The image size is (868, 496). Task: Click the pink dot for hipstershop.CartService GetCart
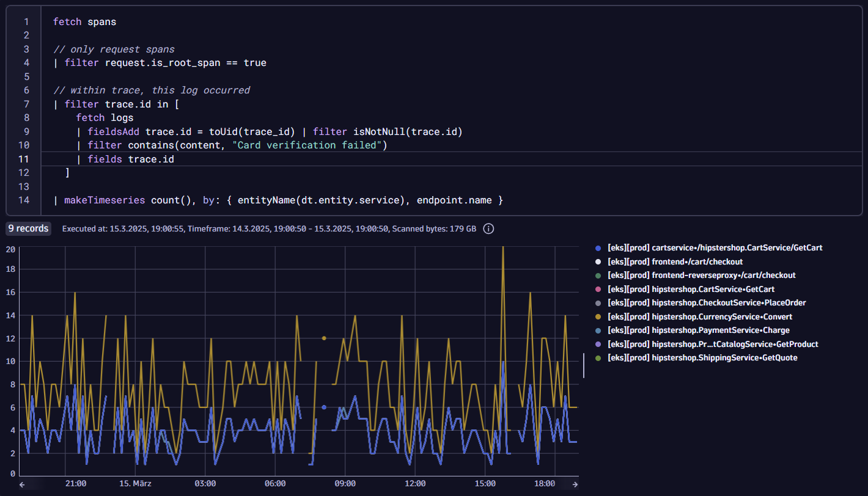[598, 289]
